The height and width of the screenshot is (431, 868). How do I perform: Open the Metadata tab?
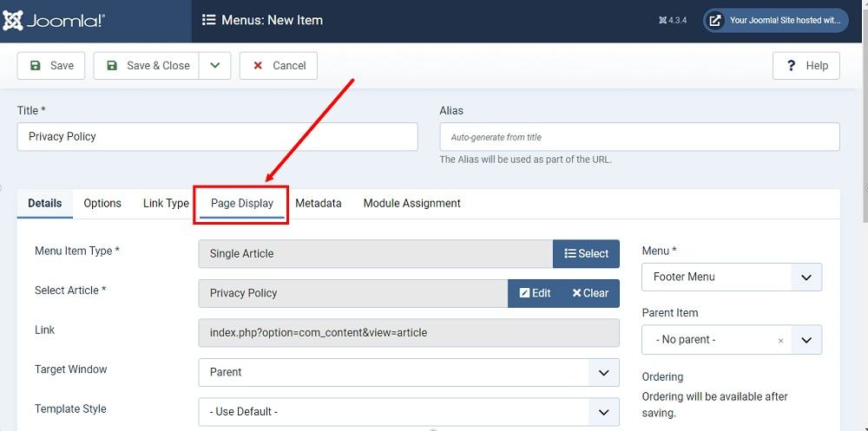click(x=319, y=203)
